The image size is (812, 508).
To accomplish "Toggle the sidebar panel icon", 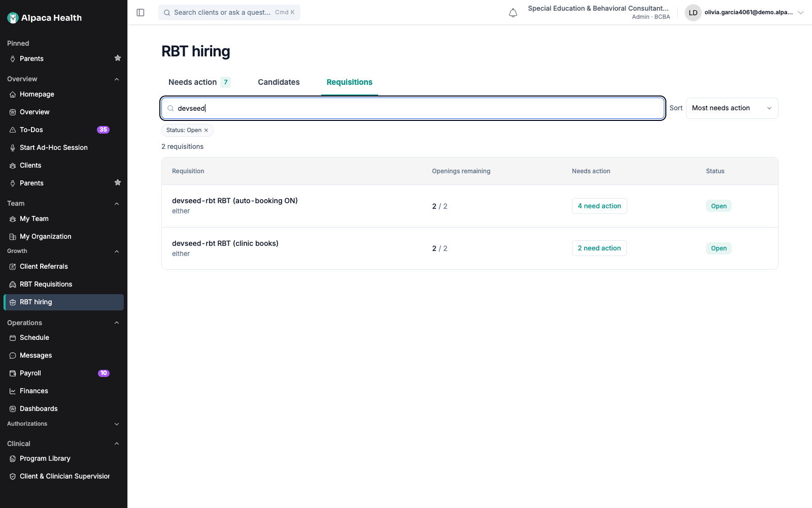I will (x=141, y=13).
